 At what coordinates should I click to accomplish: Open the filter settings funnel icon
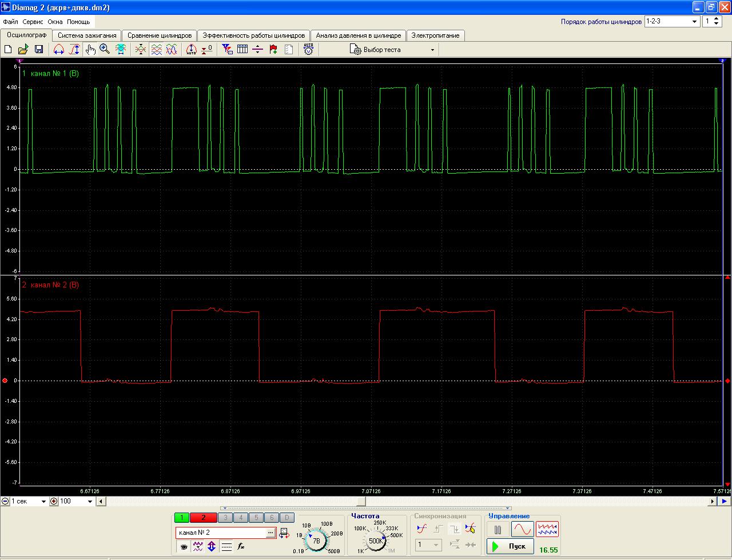click(x=227, y=50)
